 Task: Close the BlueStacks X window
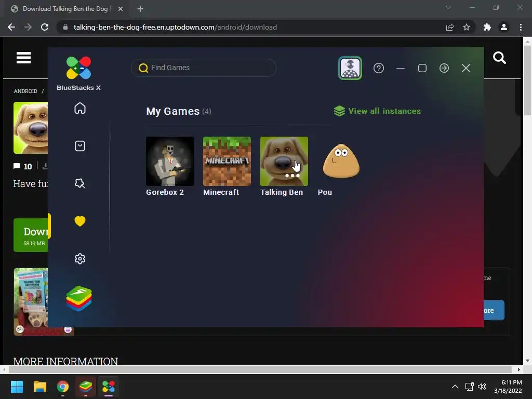466,68
